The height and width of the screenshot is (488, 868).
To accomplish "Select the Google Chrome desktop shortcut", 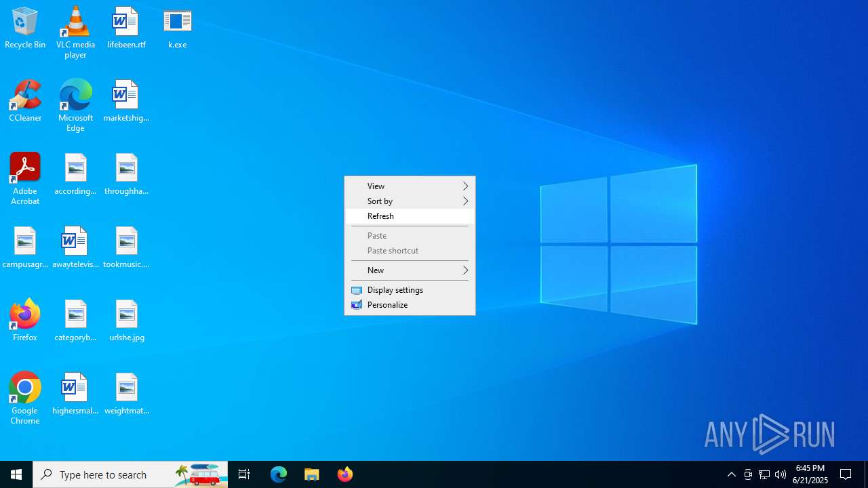I will (x=25, y=399).
